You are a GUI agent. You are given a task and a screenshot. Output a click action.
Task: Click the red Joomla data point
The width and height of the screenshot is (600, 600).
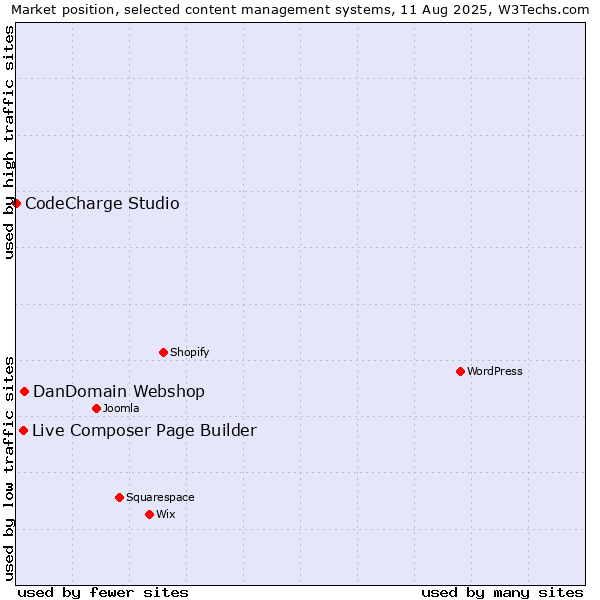click(x=96, y=409)
